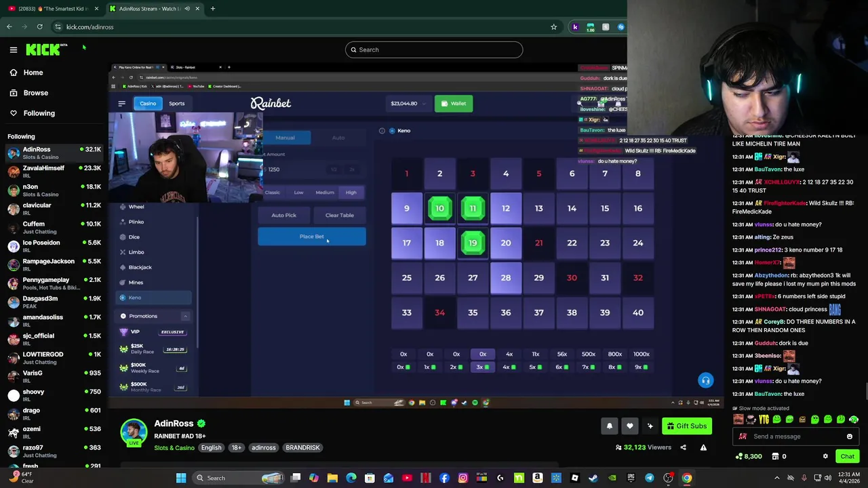The width and height of the screenshot is (868, 488).
Task: Open Telegram from taskbar
Action: pyautogui.click(x=650, y=478)
